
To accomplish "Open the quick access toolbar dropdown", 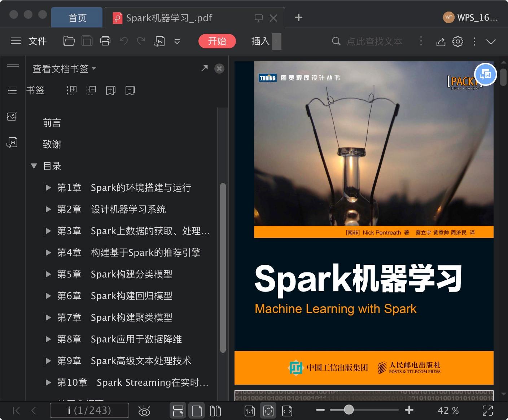I will click(177, 41).
